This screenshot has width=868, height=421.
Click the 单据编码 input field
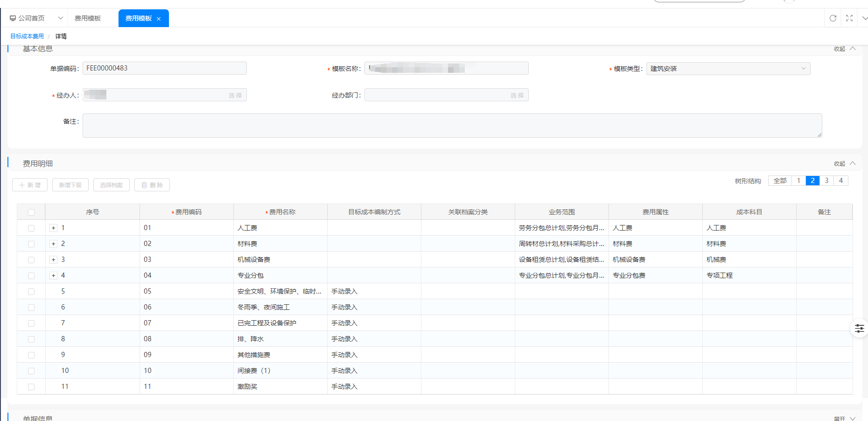point(165,68)
